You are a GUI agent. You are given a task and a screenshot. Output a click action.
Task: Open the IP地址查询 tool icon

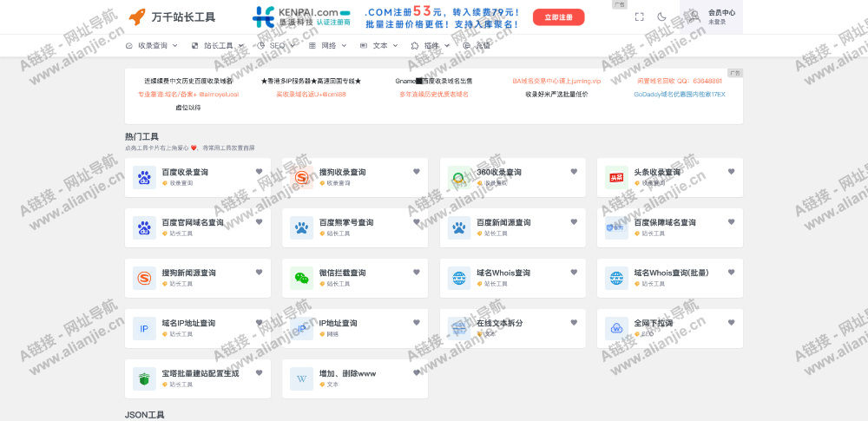tap(302, 328)
